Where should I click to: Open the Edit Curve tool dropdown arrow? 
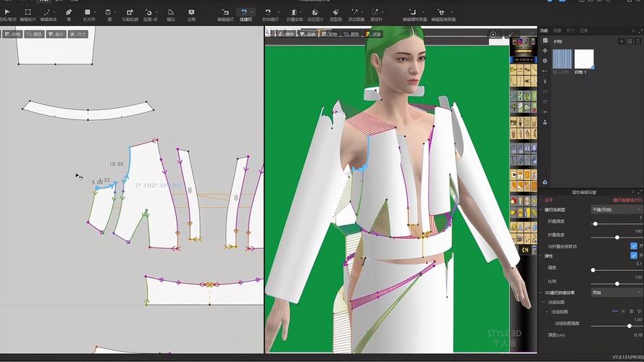point(54,13)
